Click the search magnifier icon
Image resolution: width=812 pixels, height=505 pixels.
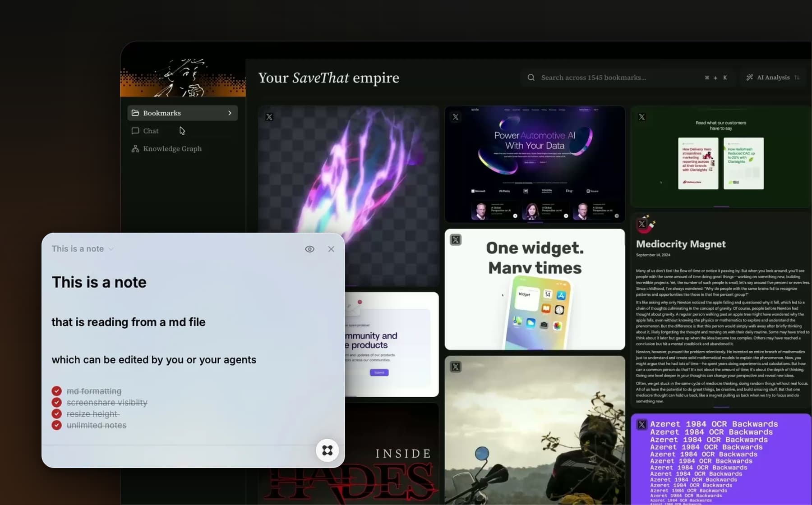click(x=531, y=78)
